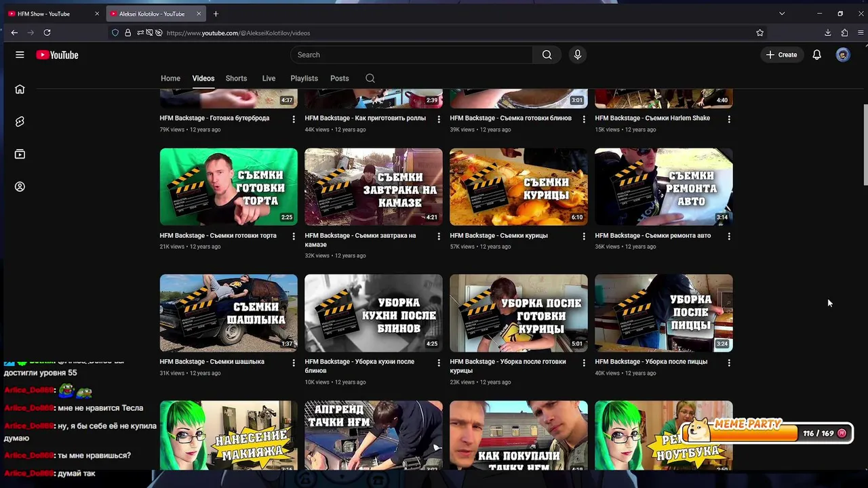Open a new browser tab
Screen dimensions: 868x488
(x=216, y=14)
